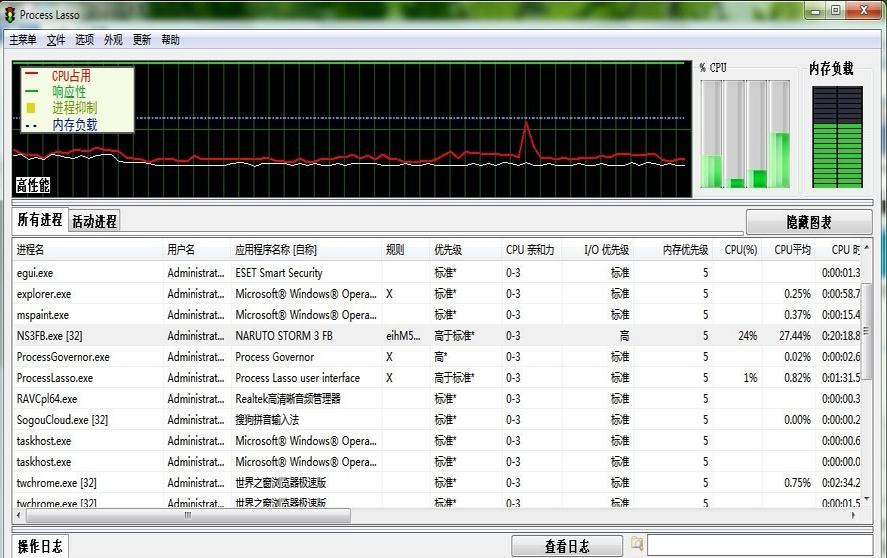Sort by the 用户名 column header
This screenshot has height=558, width=887.
click(x=196, y=250)
